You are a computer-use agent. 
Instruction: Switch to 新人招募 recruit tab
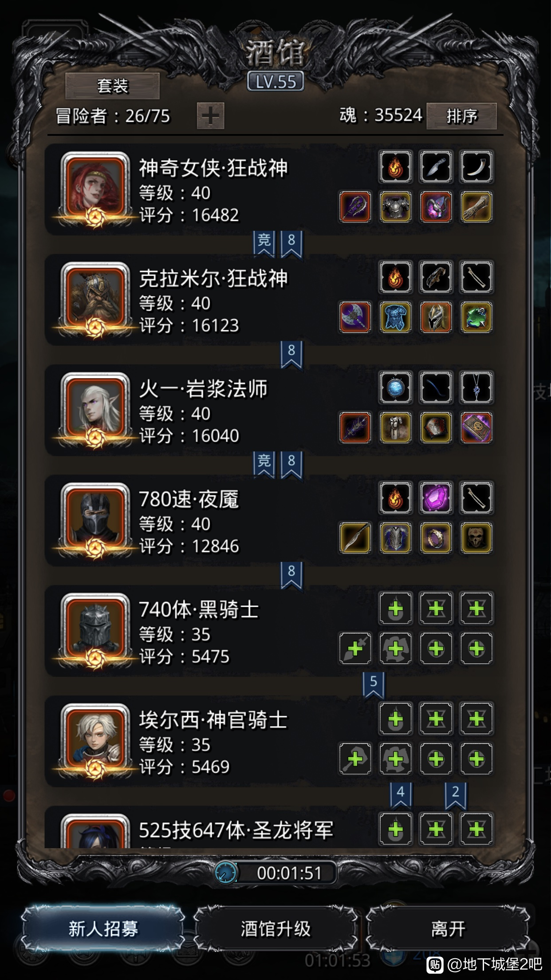point(103,929)
